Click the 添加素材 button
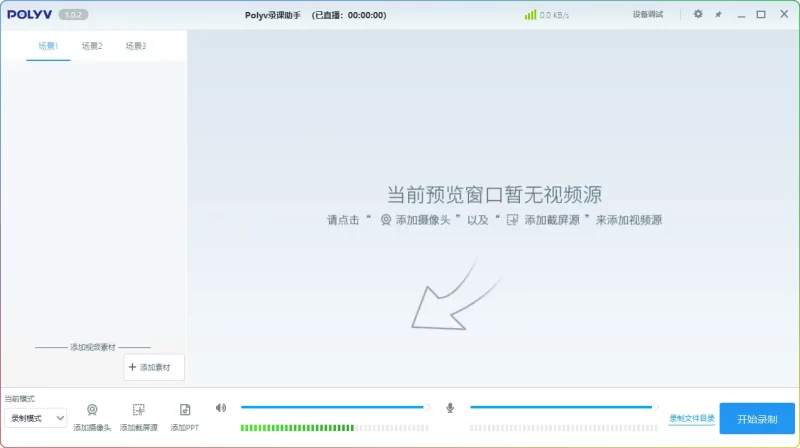Image resolution: width=800 pixels, height=448 pixels. 154,367
